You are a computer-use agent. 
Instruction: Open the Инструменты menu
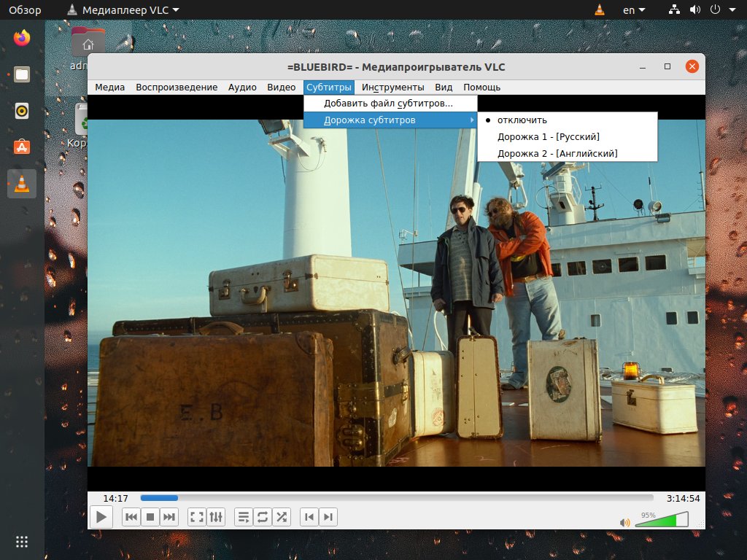(393, 87)
